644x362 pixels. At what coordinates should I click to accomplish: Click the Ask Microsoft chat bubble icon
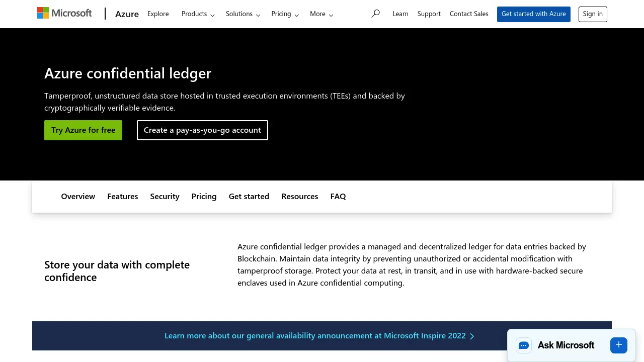pos(524,345)
